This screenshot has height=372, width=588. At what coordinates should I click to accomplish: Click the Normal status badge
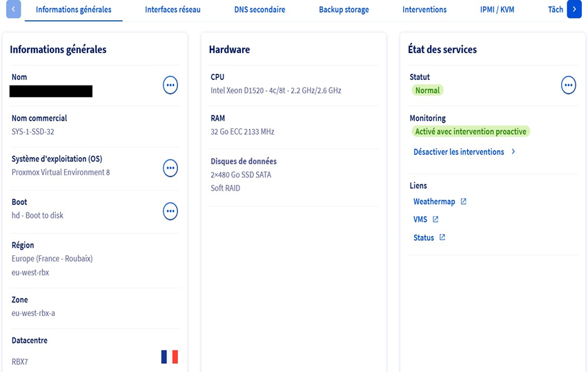pyautogui.click(x=427, y=90)
